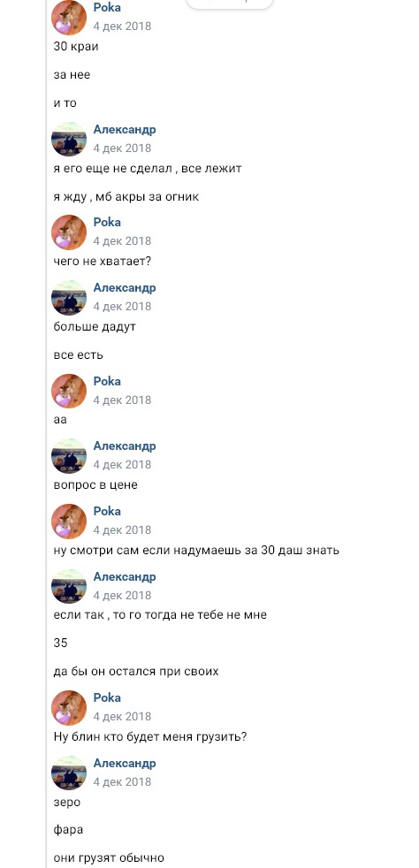Open the Poka profile name above "чего не хватает?"
419x868 pixels.
coord(107,222)
